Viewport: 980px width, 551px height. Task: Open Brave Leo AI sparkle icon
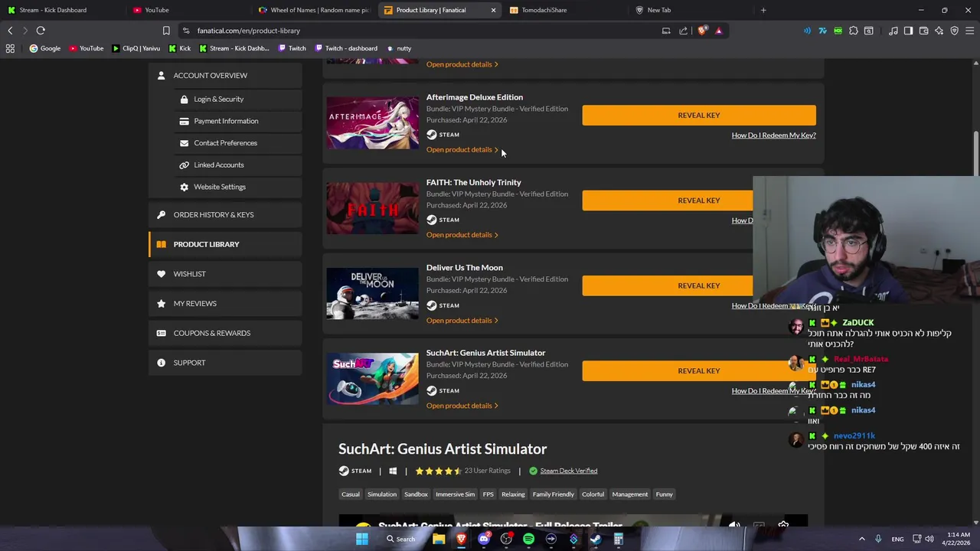pyautogui.click(x=939, y=31)
